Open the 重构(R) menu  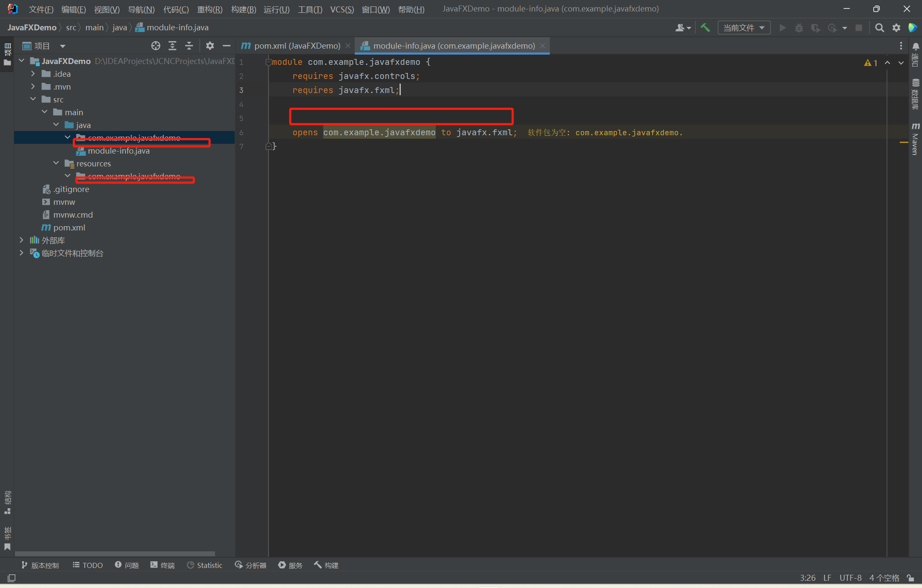(210, 9)
